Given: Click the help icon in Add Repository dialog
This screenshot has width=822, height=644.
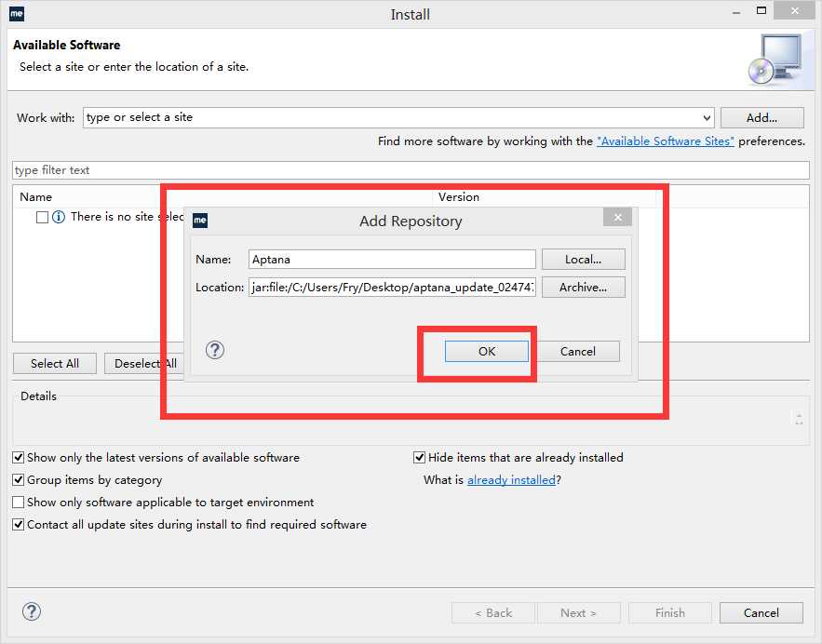Looking at the screenshot, I should [x=215, y=350].
